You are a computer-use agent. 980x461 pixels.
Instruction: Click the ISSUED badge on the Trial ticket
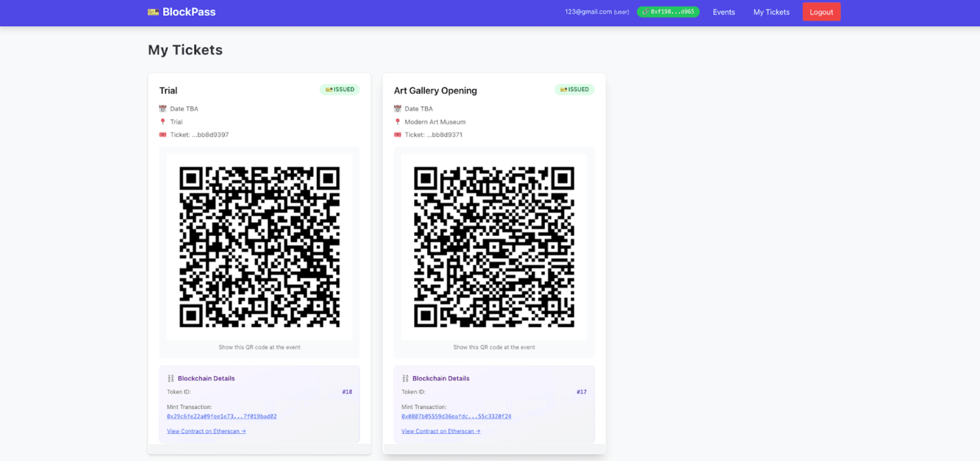coord(339,89)
